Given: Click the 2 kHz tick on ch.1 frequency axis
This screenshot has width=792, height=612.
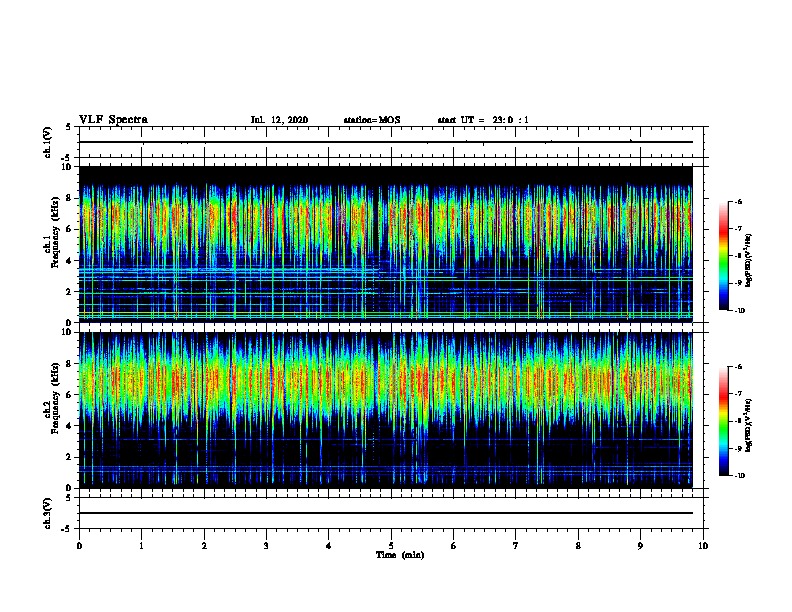Looking at the screenshot, I should tap(70, 291).
